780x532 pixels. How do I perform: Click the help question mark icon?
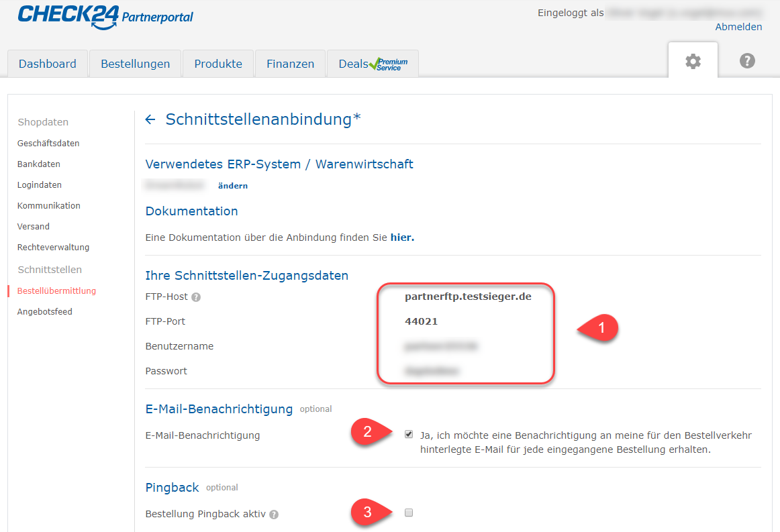[747, 61]
